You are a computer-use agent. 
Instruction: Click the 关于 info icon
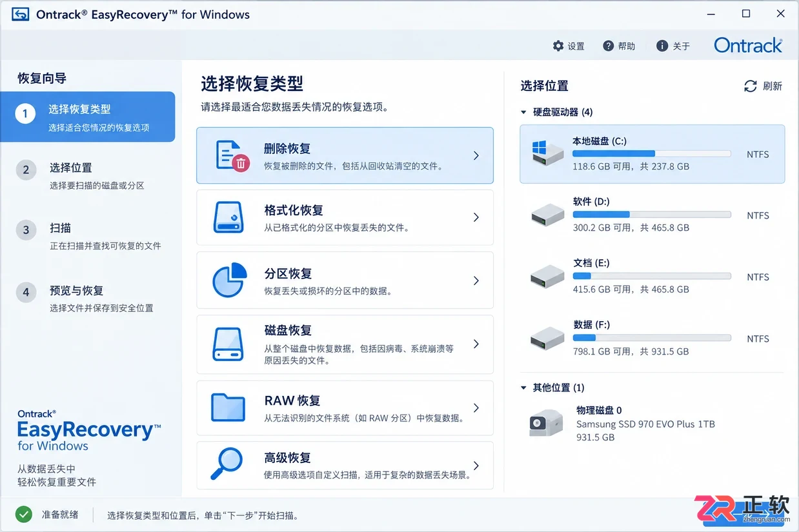tap(662, 46)
